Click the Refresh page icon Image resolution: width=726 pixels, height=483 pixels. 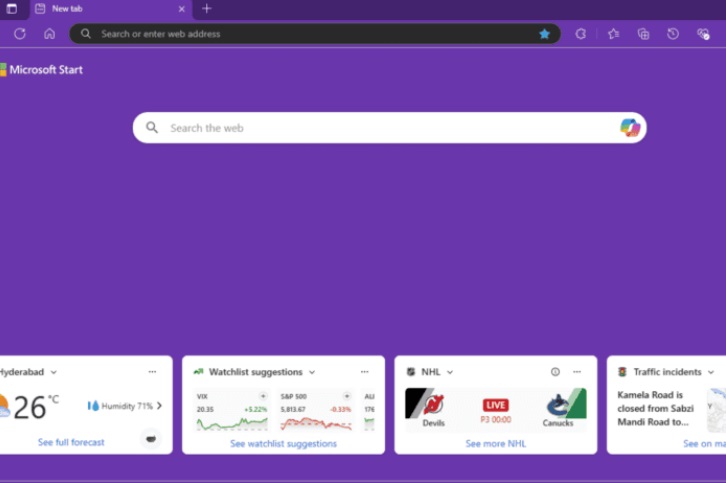19,33
